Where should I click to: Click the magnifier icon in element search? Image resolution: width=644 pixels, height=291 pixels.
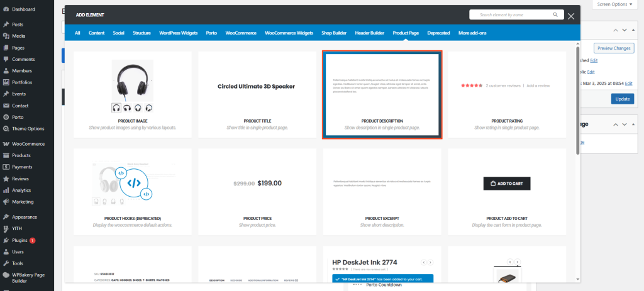(555, 14)
